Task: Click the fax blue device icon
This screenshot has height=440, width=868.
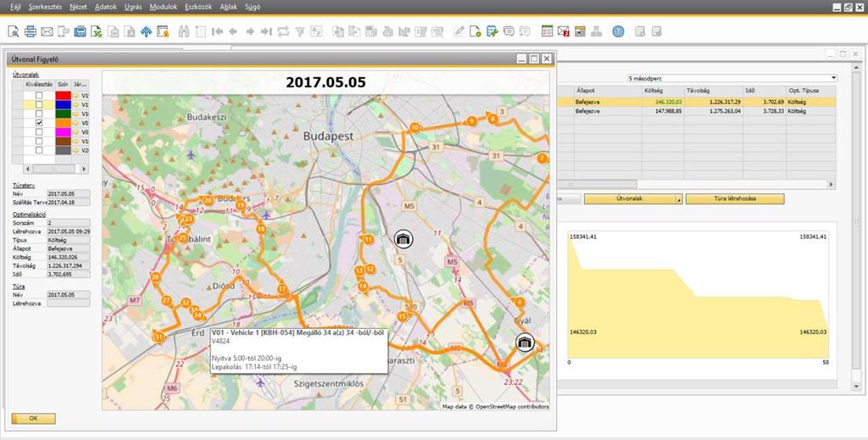Action: click(x=81, y=31)
